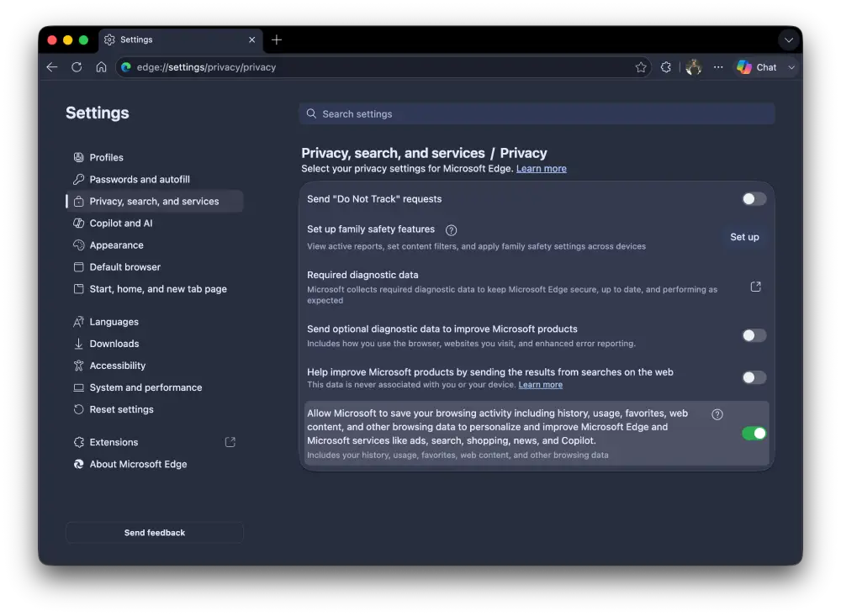Open the Settings and more ellipsis menu
The image size is (841, 616).
click(718, 67)
